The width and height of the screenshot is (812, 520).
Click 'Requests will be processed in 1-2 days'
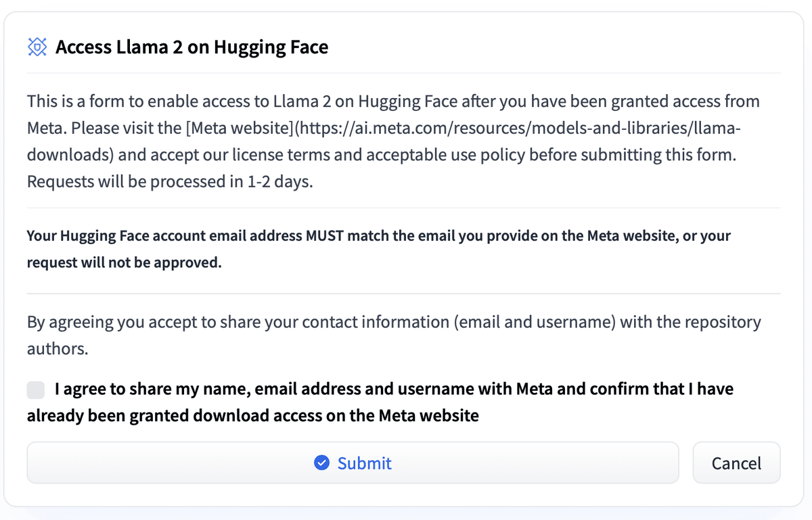(170, 181)
